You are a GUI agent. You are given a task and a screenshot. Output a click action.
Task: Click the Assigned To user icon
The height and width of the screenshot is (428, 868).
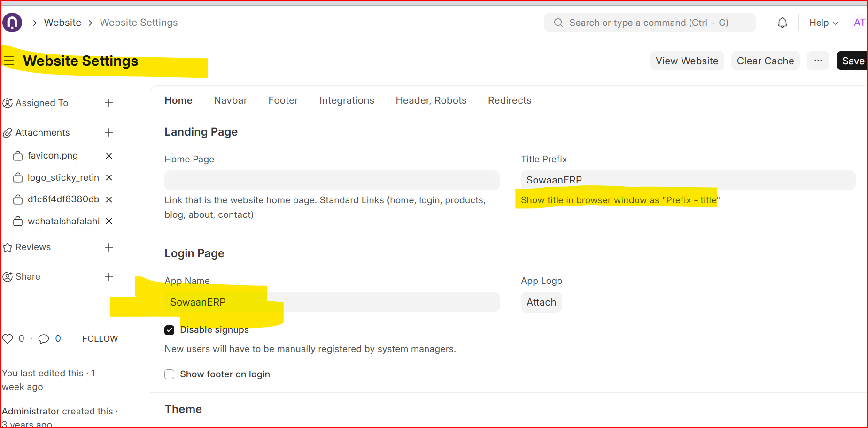click(8, 103)
